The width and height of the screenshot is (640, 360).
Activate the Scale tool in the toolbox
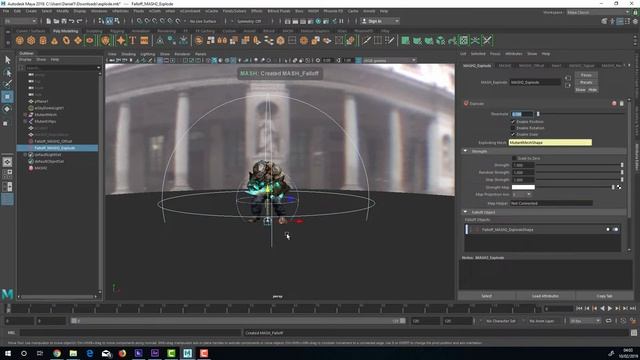[5, 123]
